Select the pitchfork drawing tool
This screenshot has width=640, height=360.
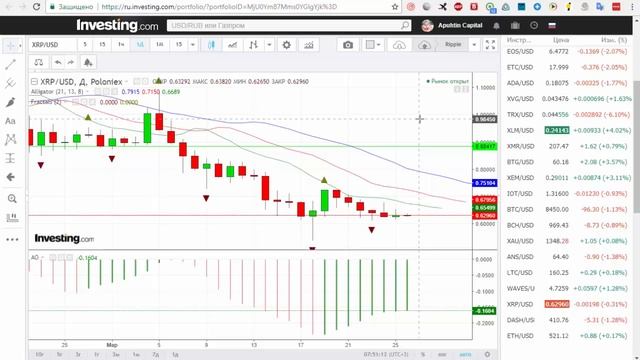tap(11, 83)
